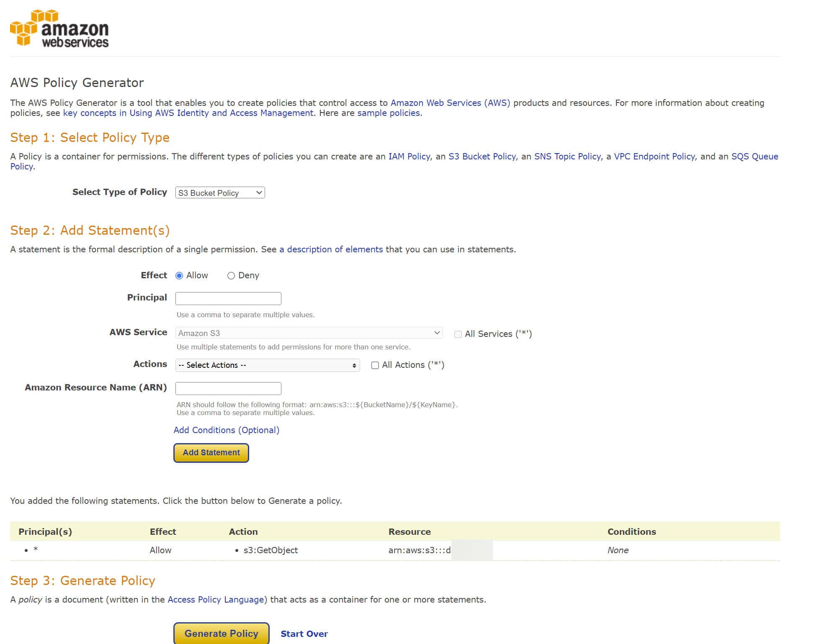
Task: Open the Select Actions dropdown
Action: tap(267, 365)
